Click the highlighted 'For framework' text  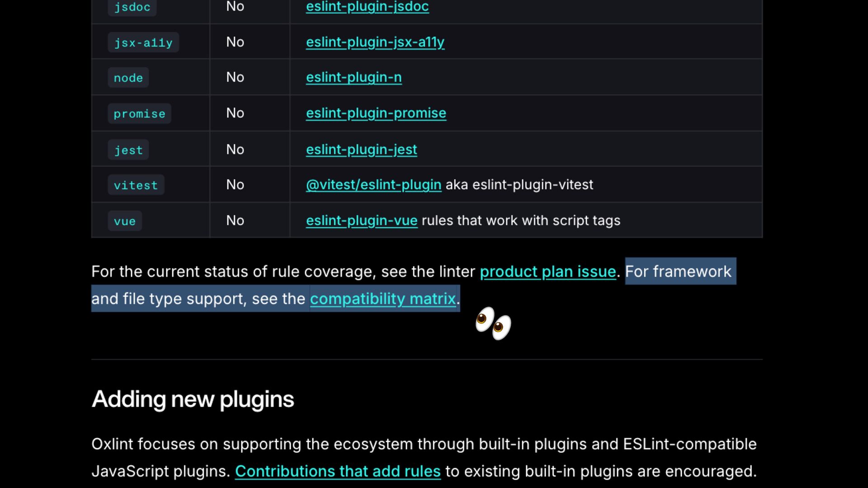(x=678, y=272)
